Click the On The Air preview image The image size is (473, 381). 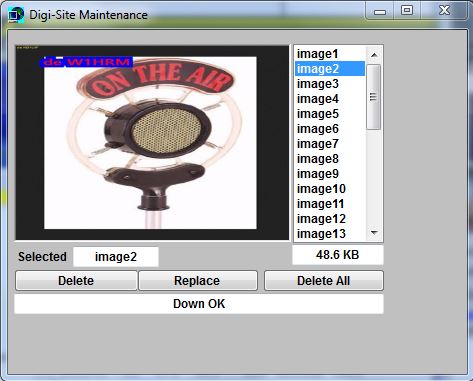(152, 143)
